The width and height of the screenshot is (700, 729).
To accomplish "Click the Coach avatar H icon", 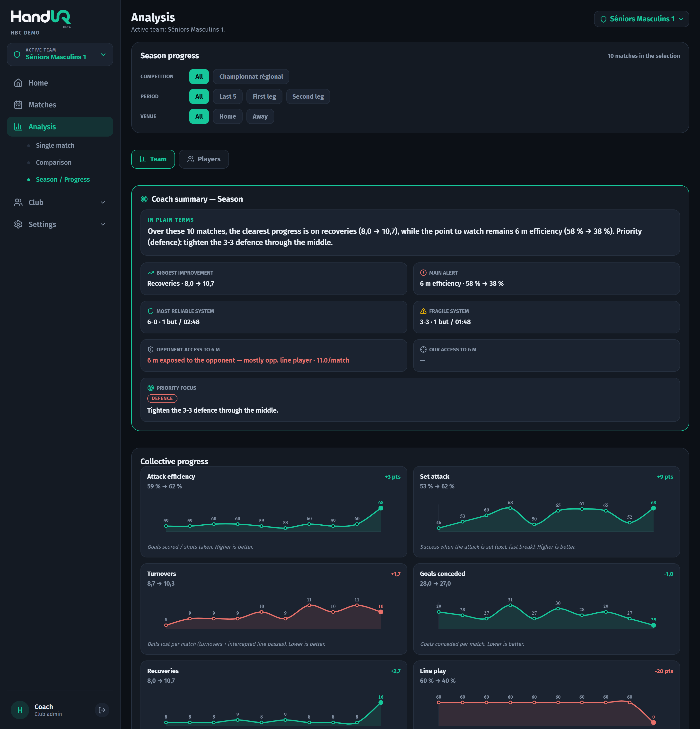I will (x=20, y=710).
